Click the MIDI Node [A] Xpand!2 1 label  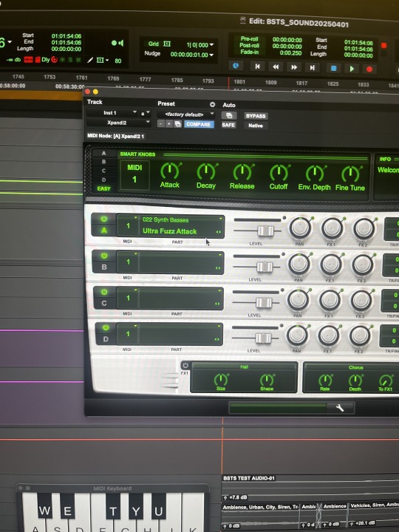[x=116, y=136]
